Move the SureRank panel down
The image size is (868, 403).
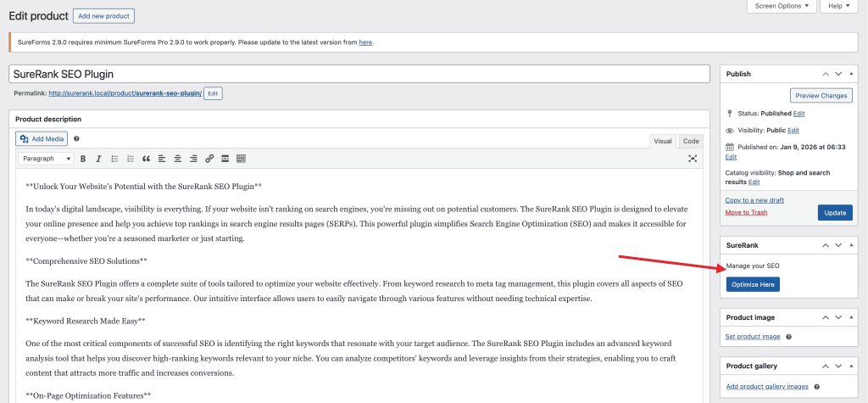(838, 244)
